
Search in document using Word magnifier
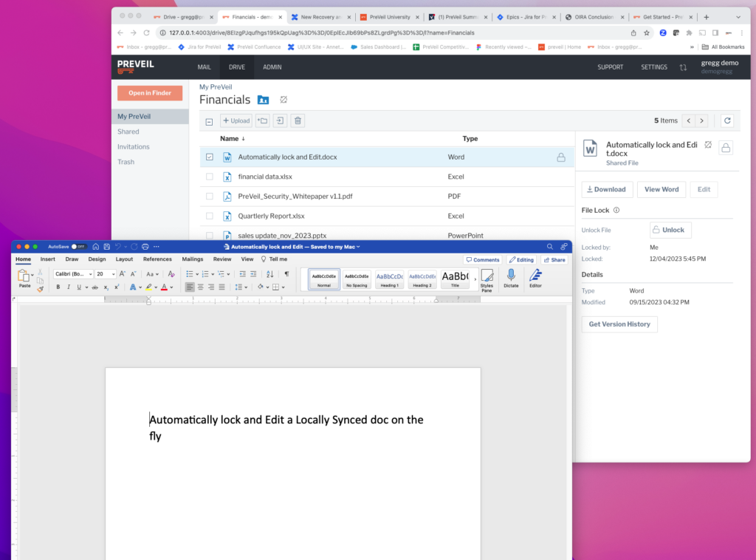point(549,247)
